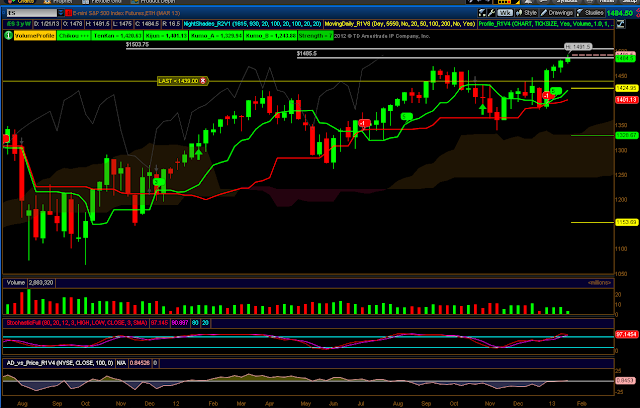This screenshot has height=408, width=640.
Task: Close the LAST <1439.00 alert label
Action: 203,81
